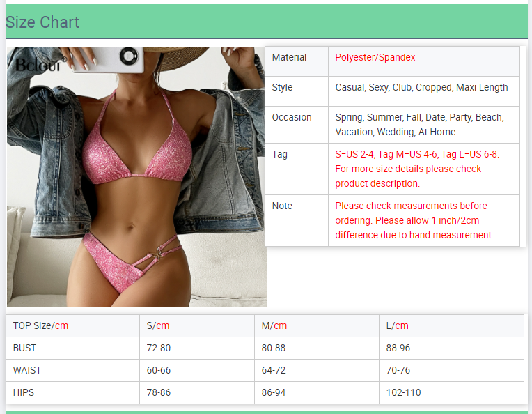
Task: Click the WAIST value 64-72 cell
Action: 274,370
